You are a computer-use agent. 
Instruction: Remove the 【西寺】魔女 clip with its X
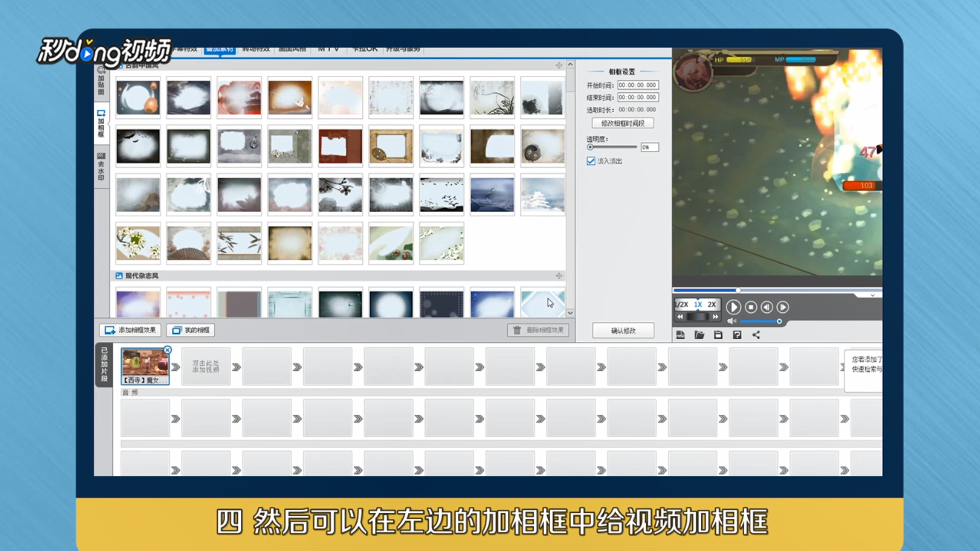(167, 350)
